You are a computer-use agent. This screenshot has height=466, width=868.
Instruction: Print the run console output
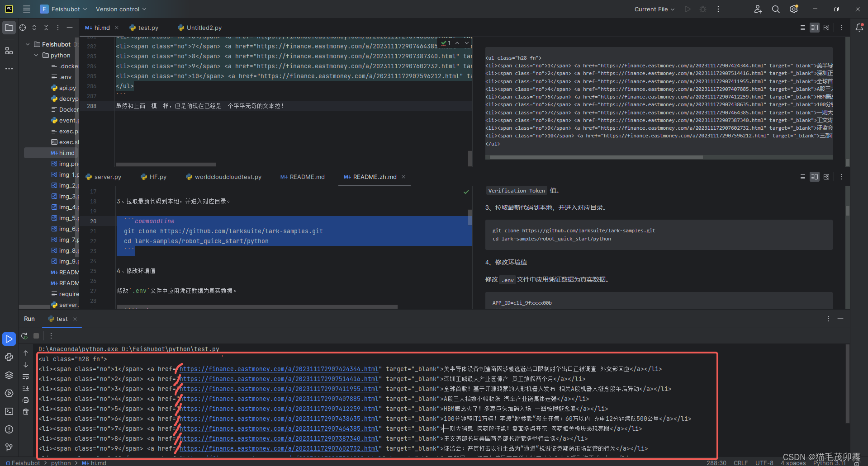pyautogui.click(x=26, y=400)
